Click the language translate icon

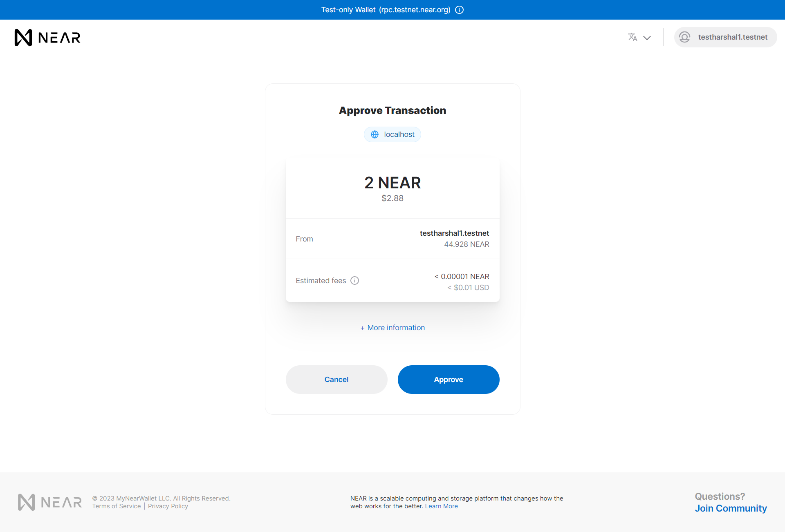click(632, 37)
